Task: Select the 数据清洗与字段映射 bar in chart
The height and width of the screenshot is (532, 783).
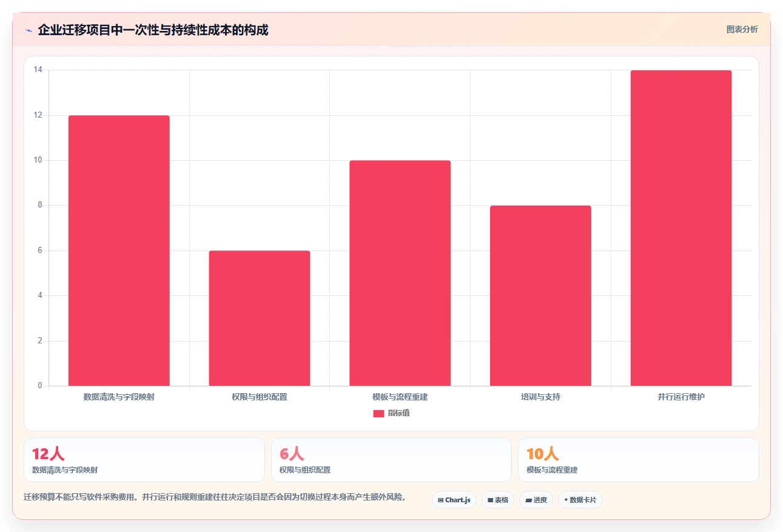Action: (x=119, y=251)
